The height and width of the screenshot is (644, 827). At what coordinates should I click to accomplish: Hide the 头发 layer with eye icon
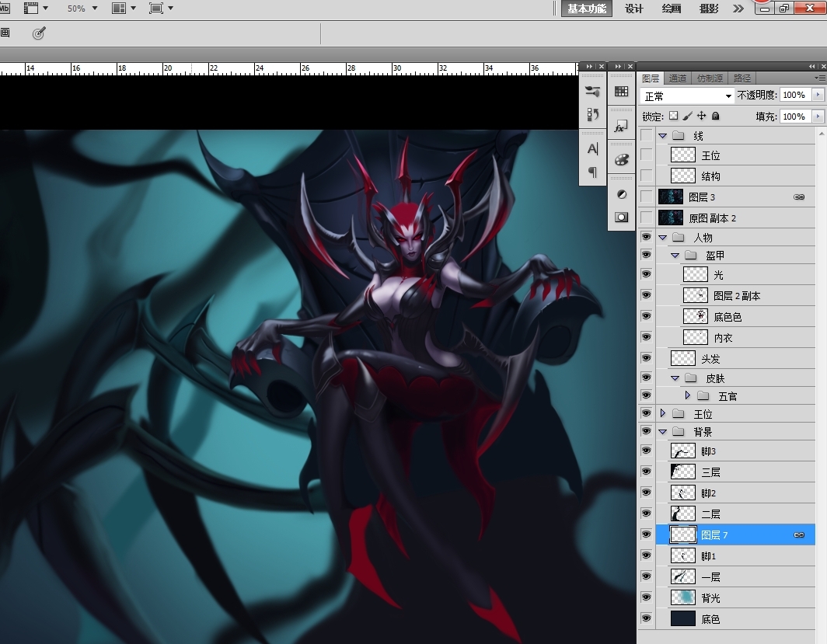click(646, 358)
